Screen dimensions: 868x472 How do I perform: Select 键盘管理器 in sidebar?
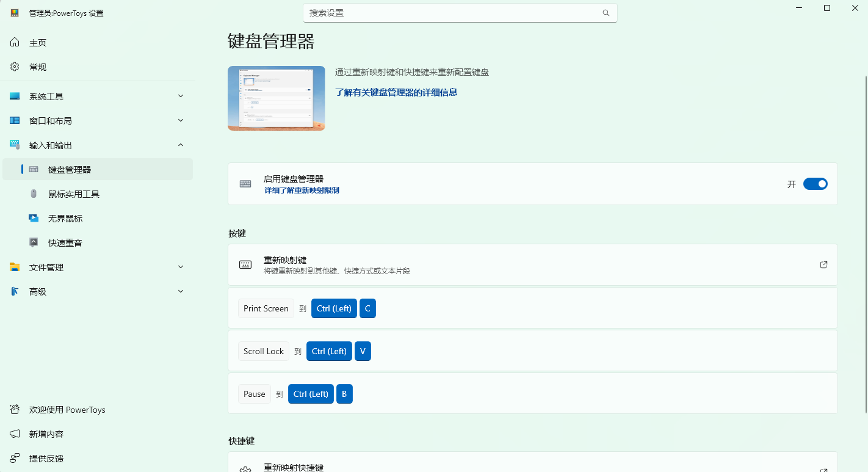[98, 170]
